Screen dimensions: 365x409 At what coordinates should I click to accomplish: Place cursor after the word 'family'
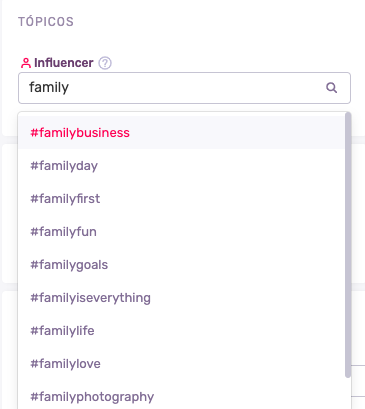tap(70, 88)
